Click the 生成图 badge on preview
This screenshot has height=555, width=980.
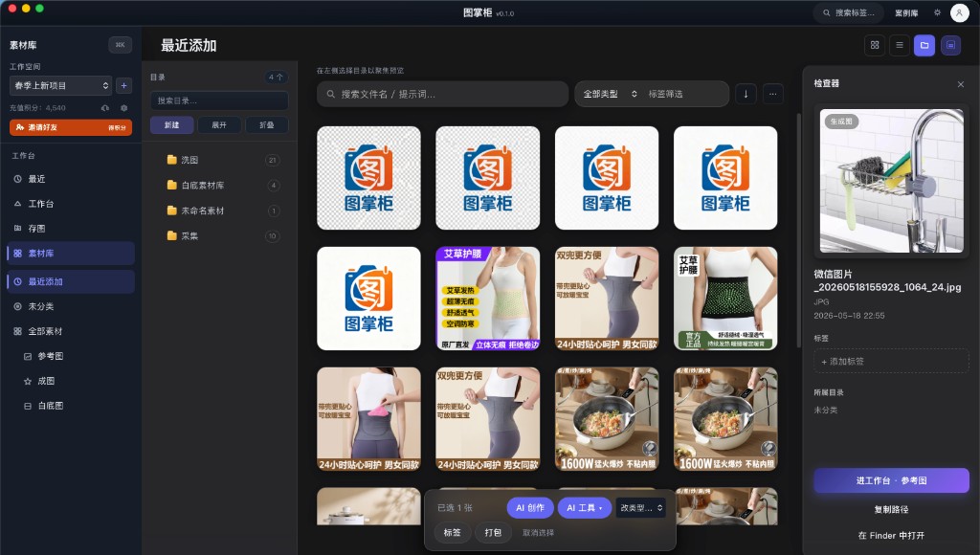pos(841,122)
